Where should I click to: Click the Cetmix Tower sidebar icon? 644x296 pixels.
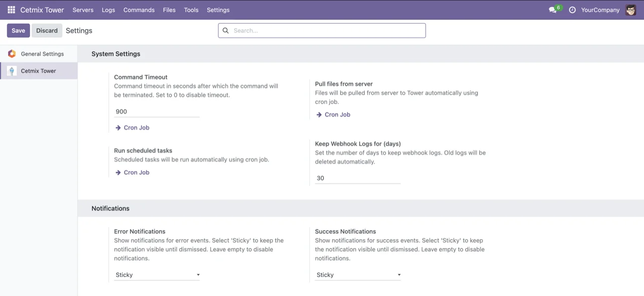coord(12,71)
